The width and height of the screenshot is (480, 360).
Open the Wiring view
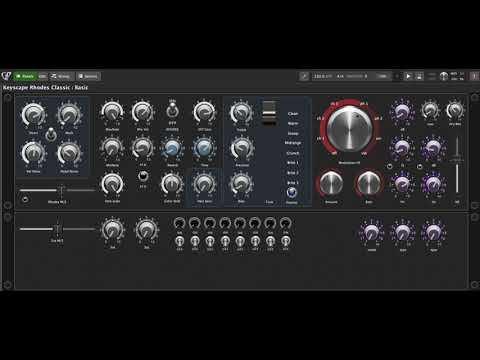coord(61,76)
